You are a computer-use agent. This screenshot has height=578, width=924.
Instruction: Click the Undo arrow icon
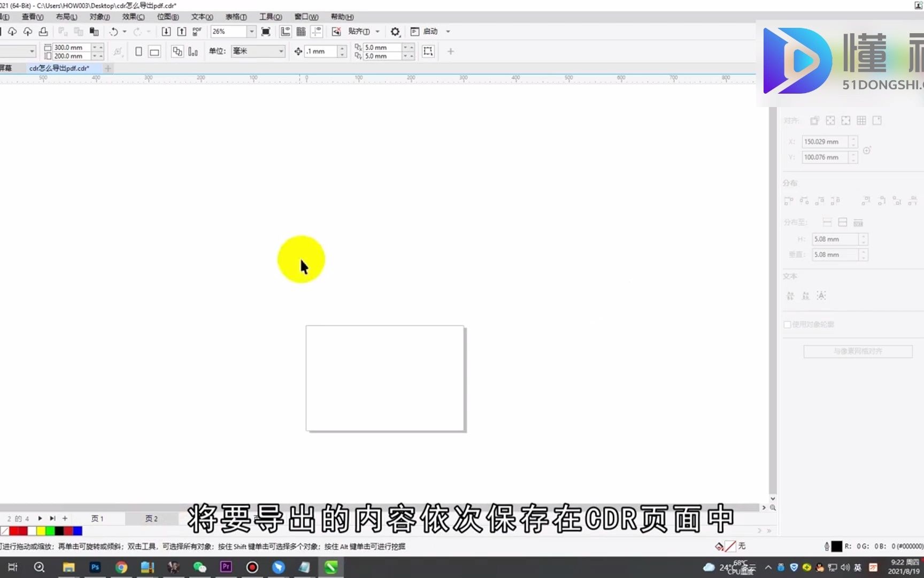click(x=113, y=32)
